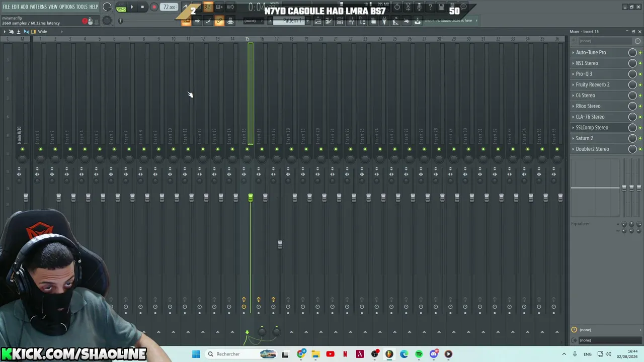644x362 pixels.
Task: Expand the RVox Stereo slot arrow
Action: tap(573, 106)
